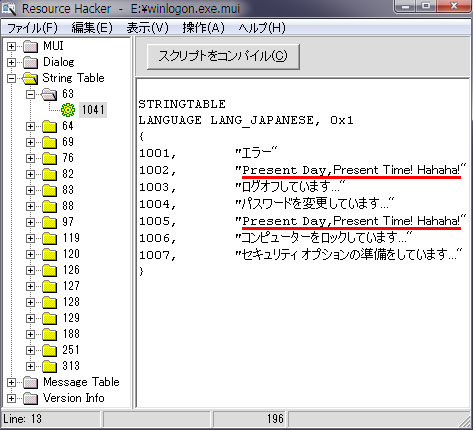Click the Dialog folder icon
Viewport: 473px width, 430px height.
(31, 62)
